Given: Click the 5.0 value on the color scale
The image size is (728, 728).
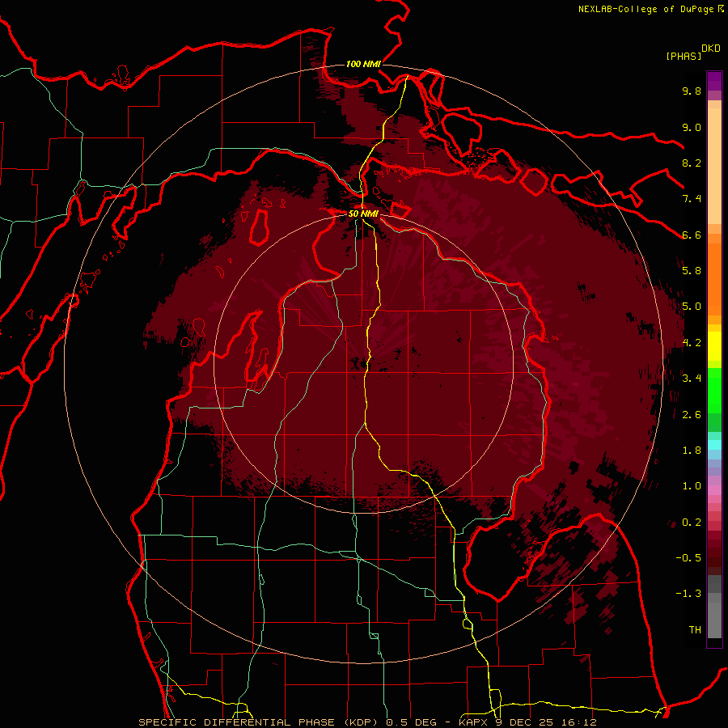Looking at the screenshot, I should [x=692, y=307].
